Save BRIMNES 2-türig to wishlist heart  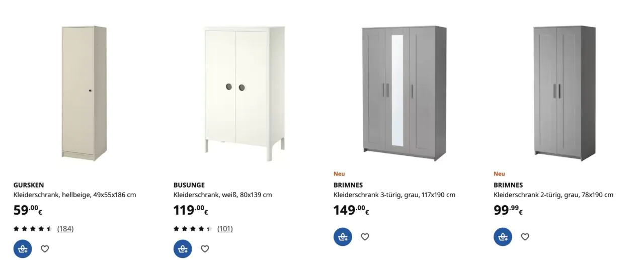click(525, 236)
